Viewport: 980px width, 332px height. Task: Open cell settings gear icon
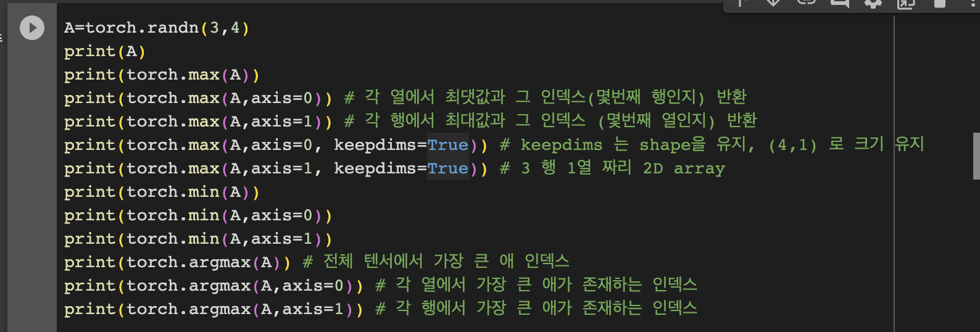[873, 3]
